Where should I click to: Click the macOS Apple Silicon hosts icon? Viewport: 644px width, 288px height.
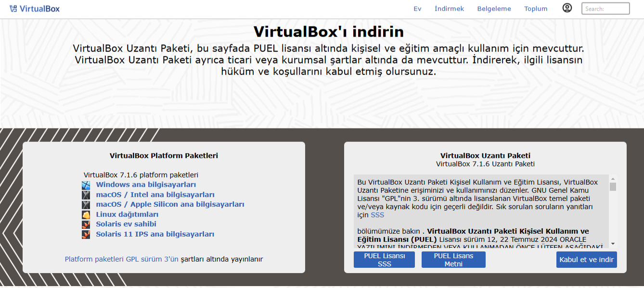point(86,204)
